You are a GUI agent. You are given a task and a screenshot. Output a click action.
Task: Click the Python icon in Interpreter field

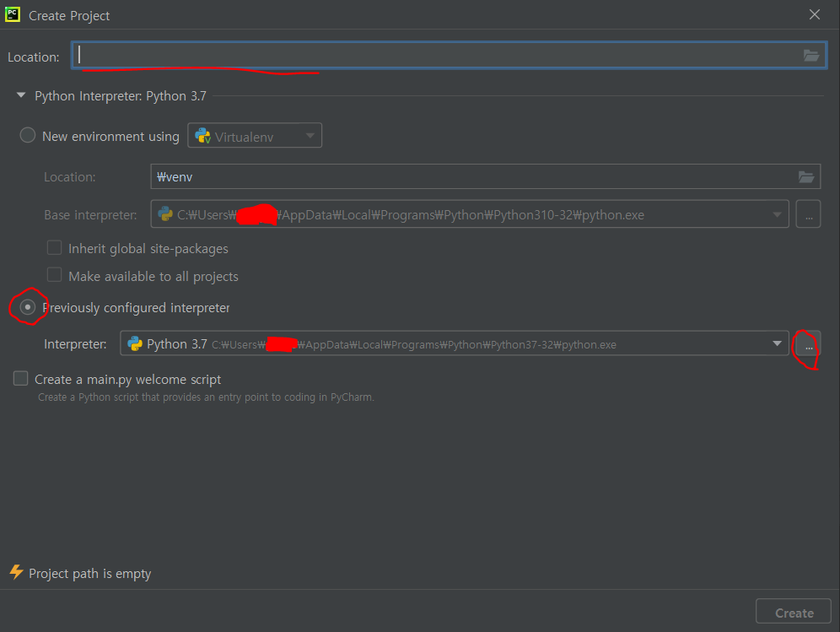click(134, 343)
